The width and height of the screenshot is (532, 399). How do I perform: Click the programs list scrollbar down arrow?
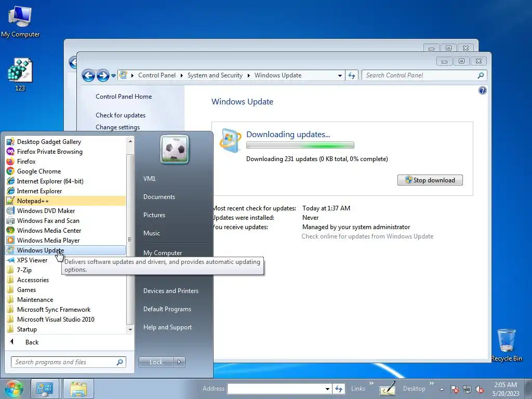pos(130,329)
